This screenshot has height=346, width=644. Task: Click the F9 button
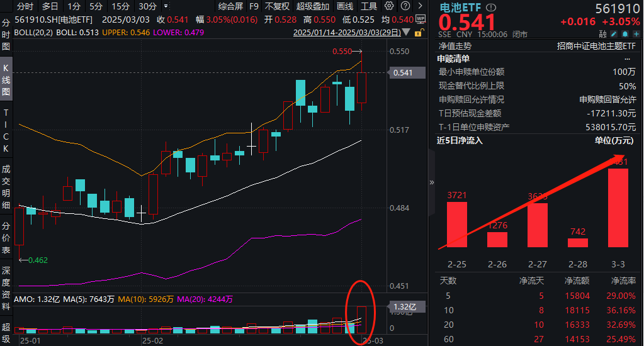[x=254, y=6]
